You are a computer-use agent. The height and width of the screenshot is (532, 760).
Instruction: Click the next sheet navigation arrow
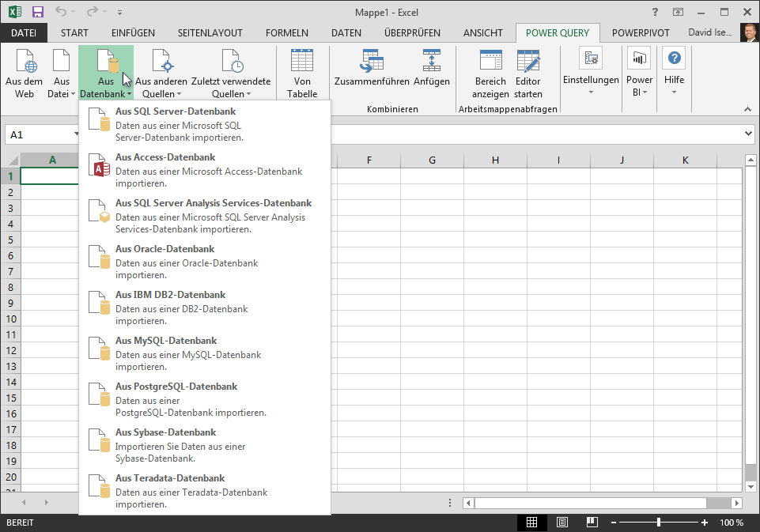coord(47,503)
